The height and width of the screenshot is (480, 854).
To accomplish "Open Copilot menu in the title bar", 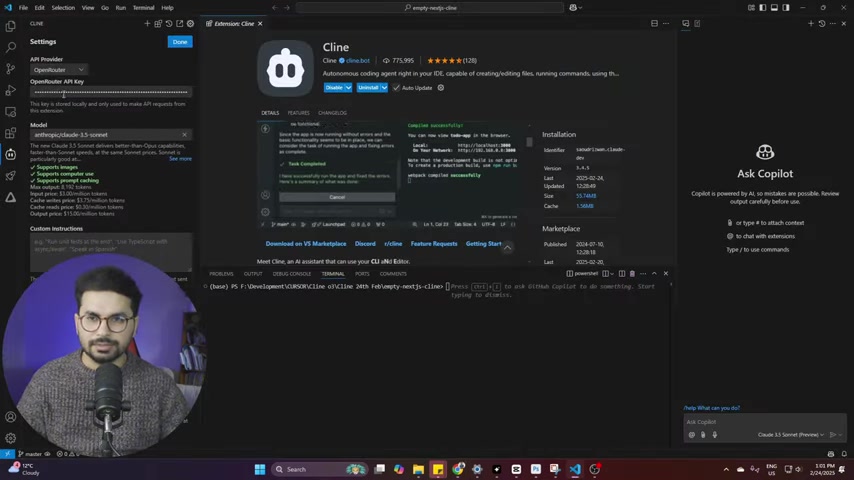I will pyautogui.click(x=575, y=8).
